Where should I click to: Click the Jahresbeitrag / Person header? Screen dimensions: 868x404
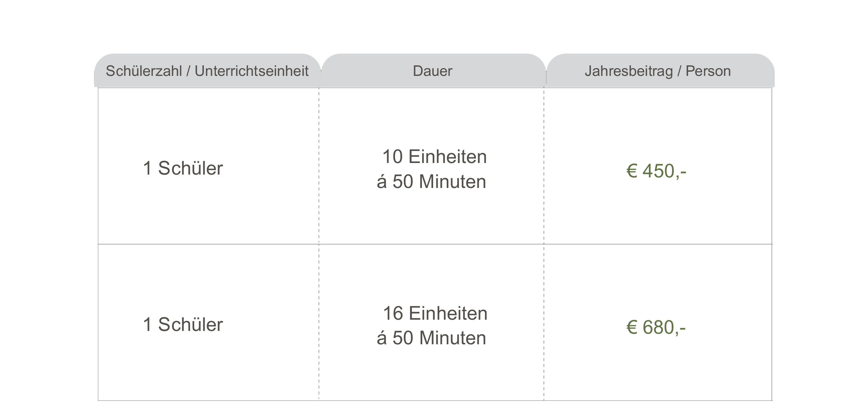(x=660, y=71)
